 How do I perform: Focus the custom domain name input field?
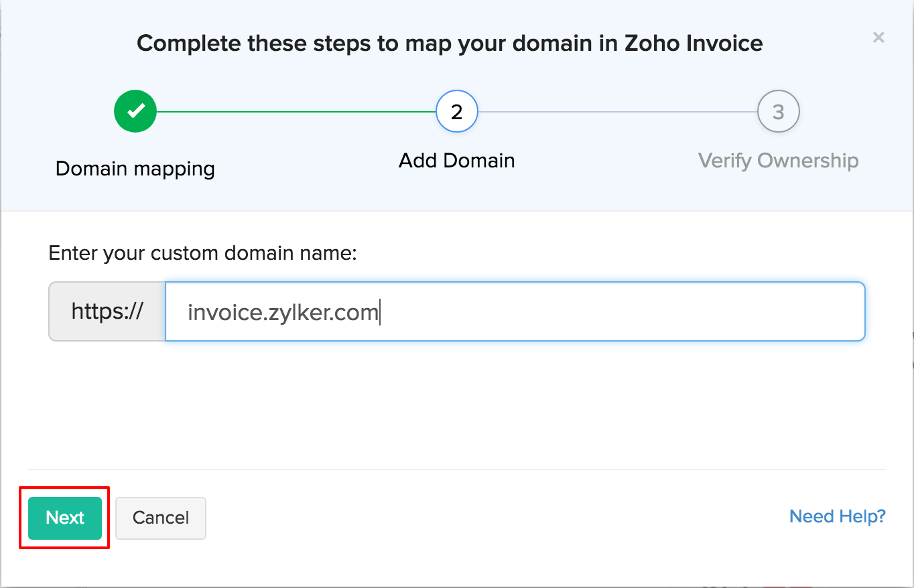coord(603,311)
